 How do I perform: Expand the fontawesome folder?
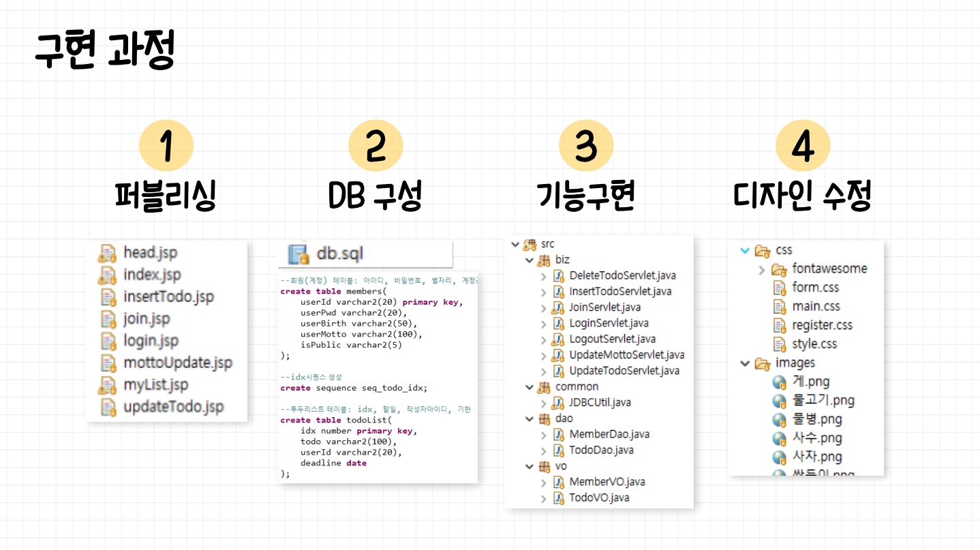pos(762,270)
